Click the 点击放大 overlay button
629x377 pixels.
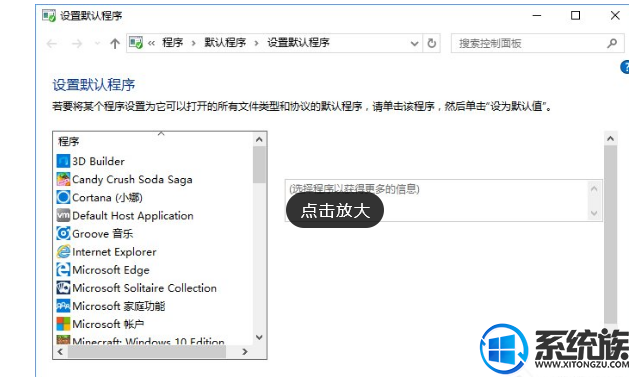coord(335,210)
